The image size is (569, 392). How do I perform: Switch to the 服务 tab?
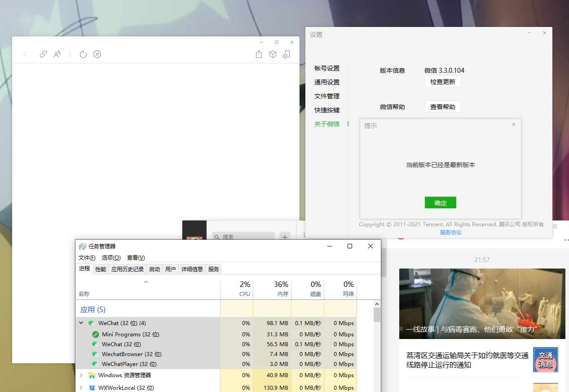pos(214,269)
